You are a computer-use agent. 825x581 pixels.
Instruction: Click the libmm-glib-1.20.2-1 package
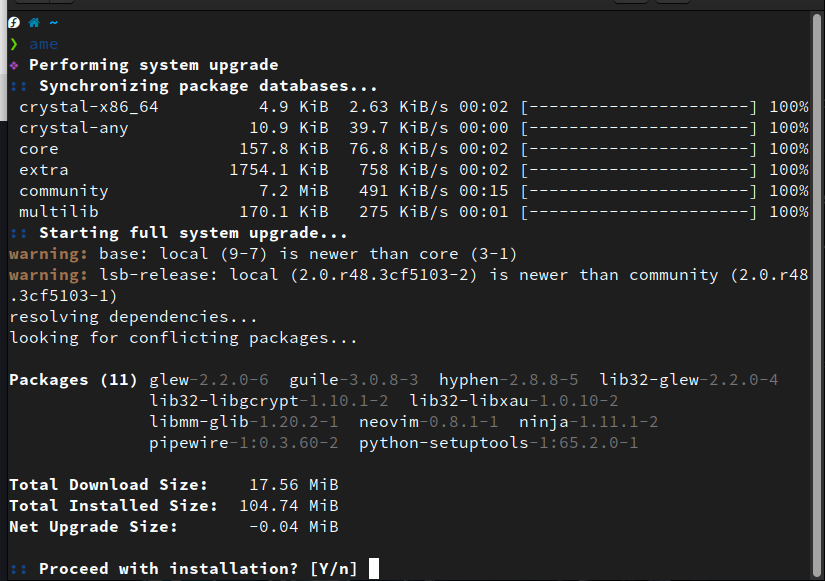click(x=244, y=422)
